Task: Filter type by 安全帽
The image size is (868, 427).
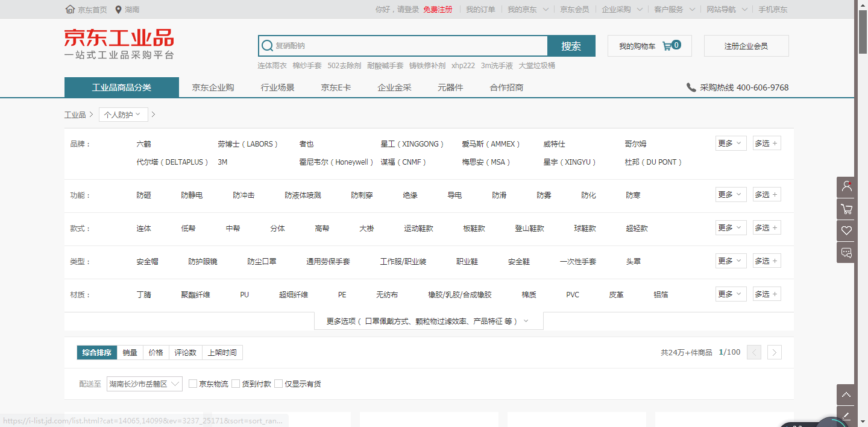Action: [147, 262]
